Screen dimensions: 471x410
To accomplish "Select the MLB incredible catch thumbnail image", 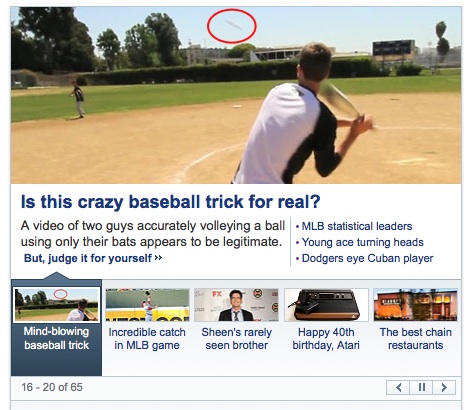I will point(147,305).
